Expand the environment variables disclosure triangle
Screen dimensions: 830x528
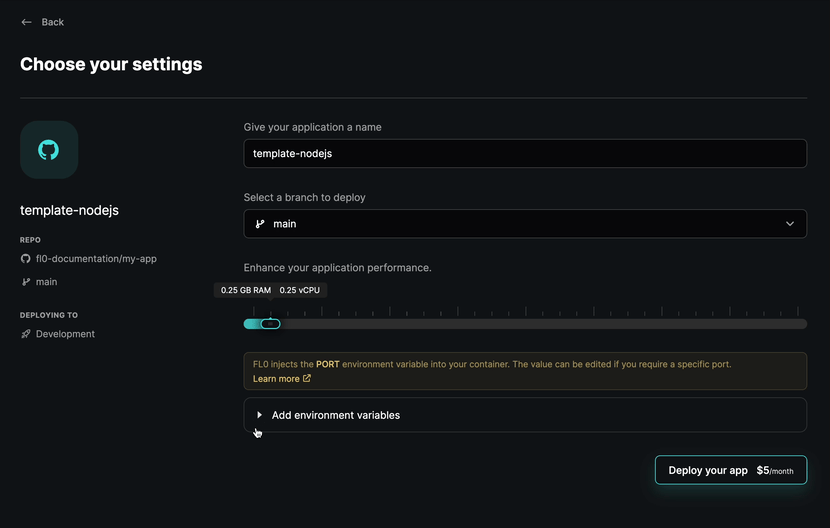pyautogui.click(x=259, y=415)
